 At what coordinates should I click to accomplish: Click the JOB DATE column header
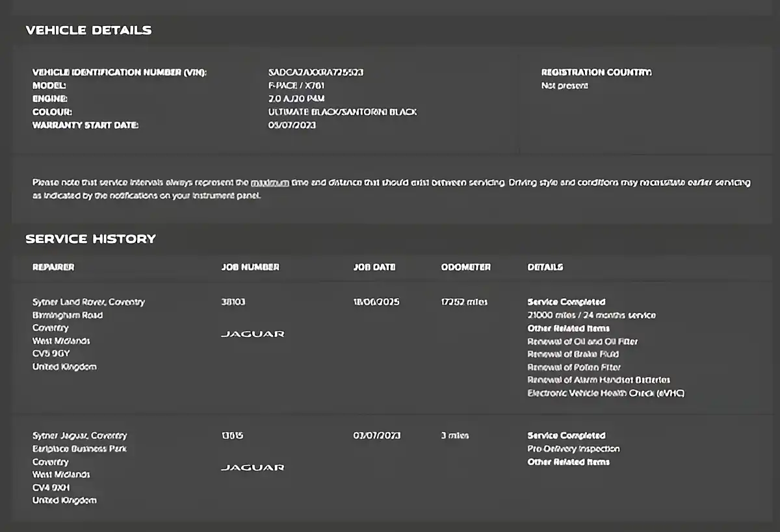tap(374, 267)
